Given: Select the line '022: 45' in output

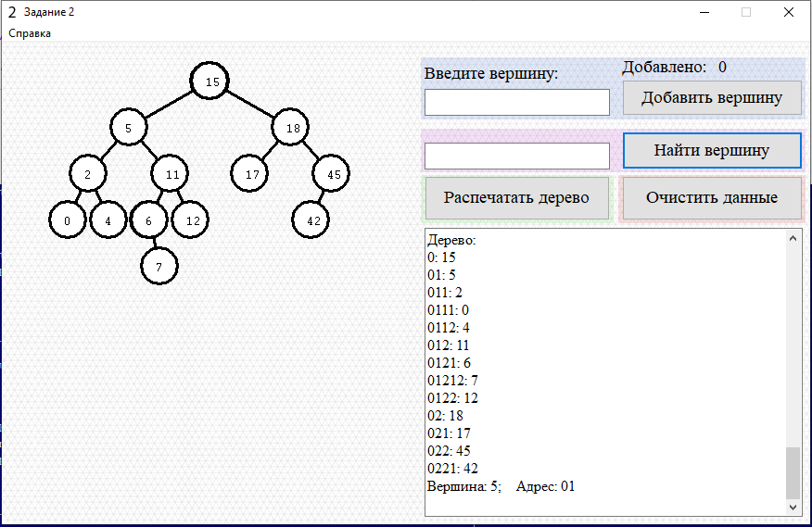Looking at the screenshot, I should 449,451.
